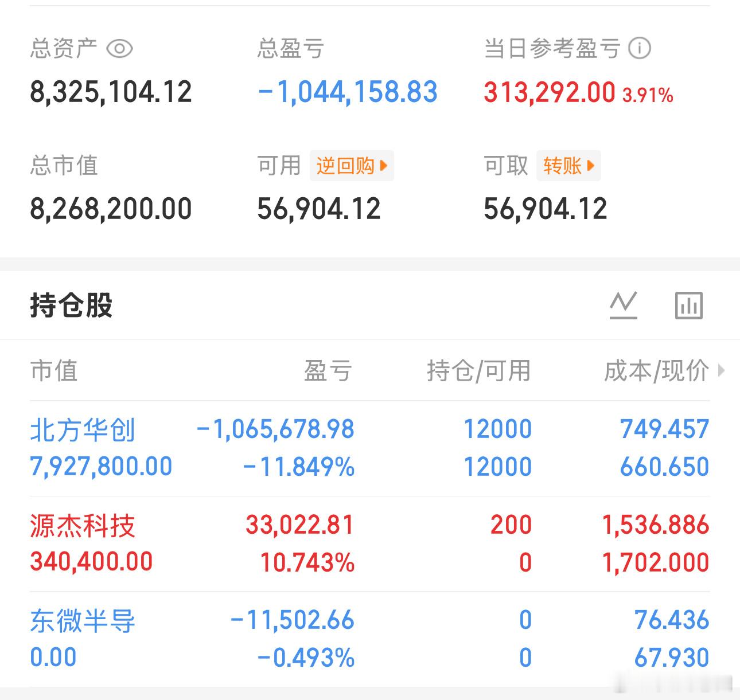Select 源杰科技 gain percentage 10.743%
The width and height of the screenshot is (740, 700).
click(x=307, y=562)
